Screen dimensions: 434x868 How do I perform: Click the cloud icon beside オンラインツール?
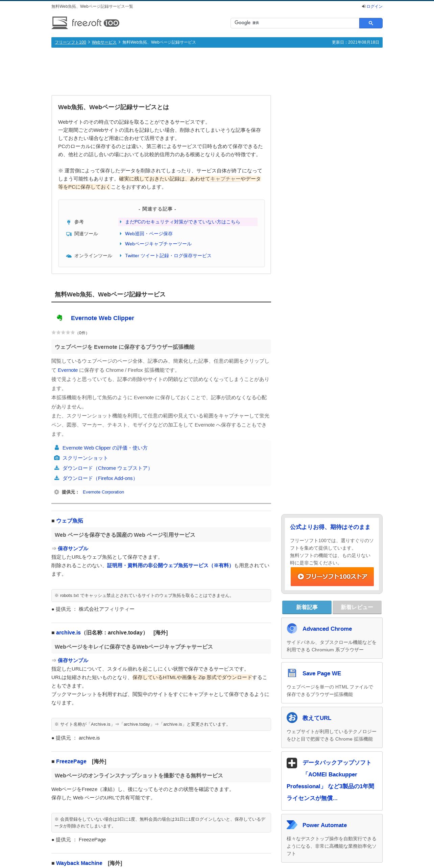point(69,256)
